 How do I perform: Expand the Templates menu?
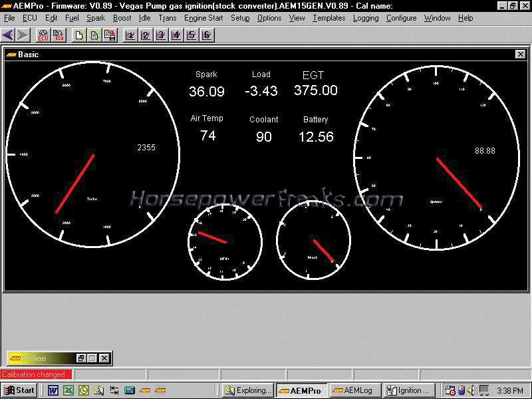329,18
